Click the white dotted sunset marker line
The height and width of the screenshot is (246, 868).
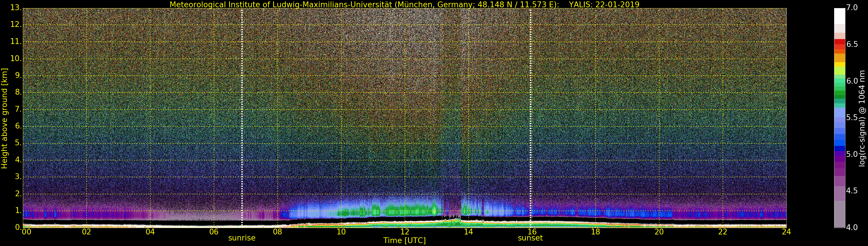(x=530, y=118)
